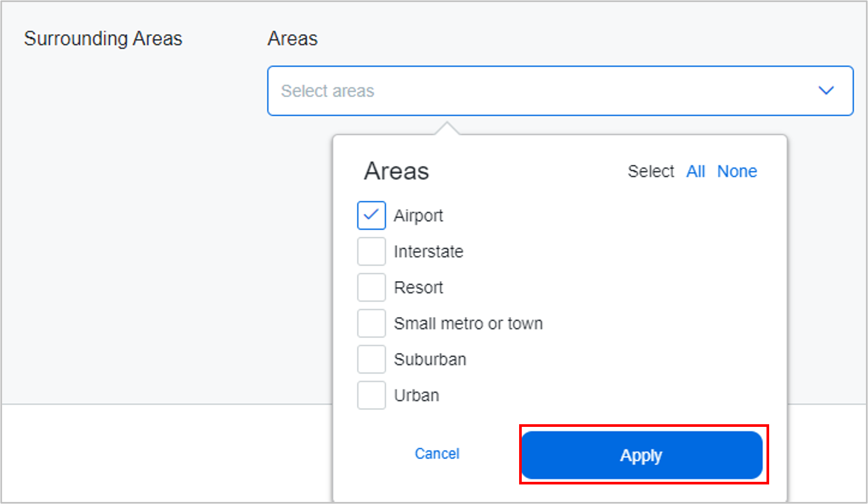Check the Small metro or town box
This screenshot has width=868, height=504.
(x=371, y=323)
